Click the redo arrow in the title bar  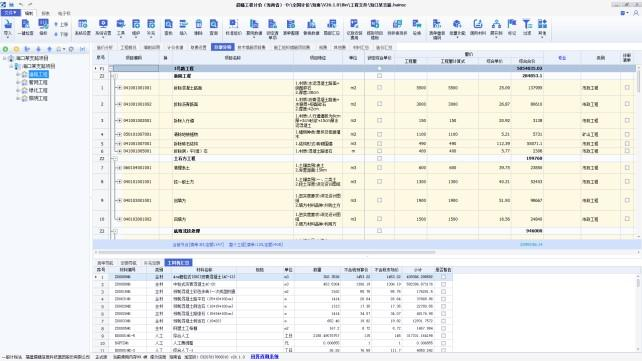click(x=29, y=5)
